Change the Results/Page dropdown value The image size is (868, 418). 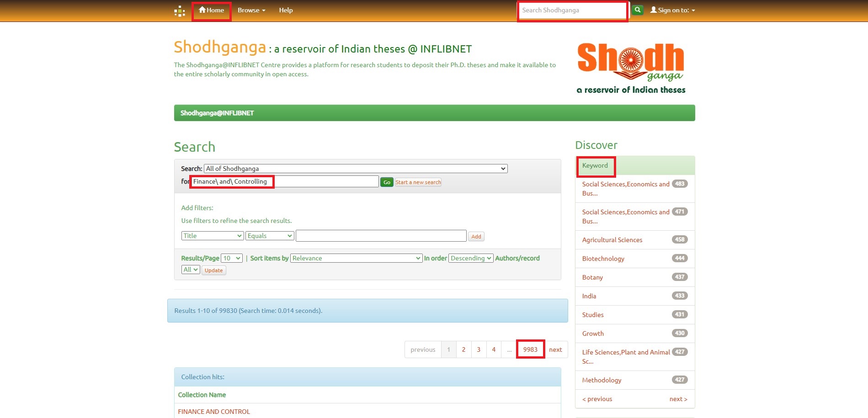(x=231, y=258)
